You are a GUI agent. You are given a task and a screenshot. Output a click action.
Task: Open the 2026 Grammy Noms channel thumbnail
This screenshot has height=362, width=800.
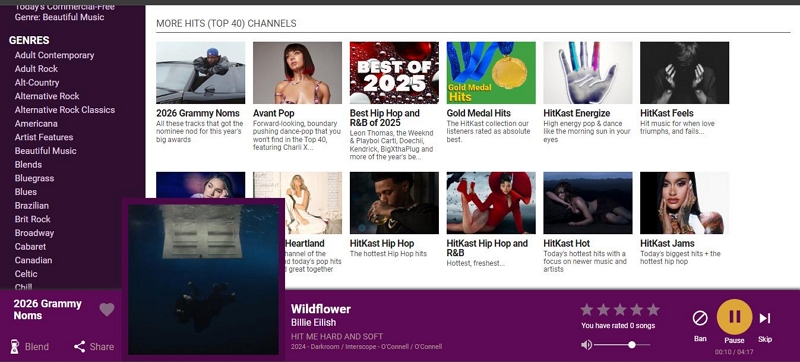[201, 73]
